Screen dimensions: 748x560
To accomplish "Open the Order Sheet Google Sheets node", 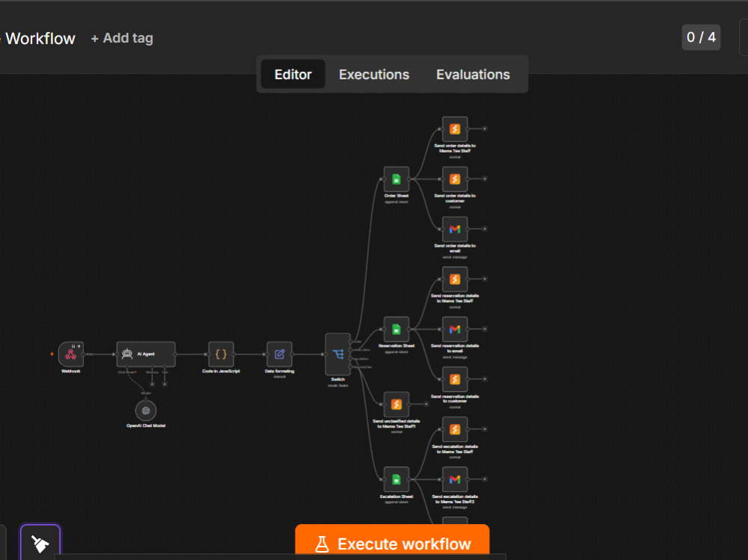I will pos(396,179).
